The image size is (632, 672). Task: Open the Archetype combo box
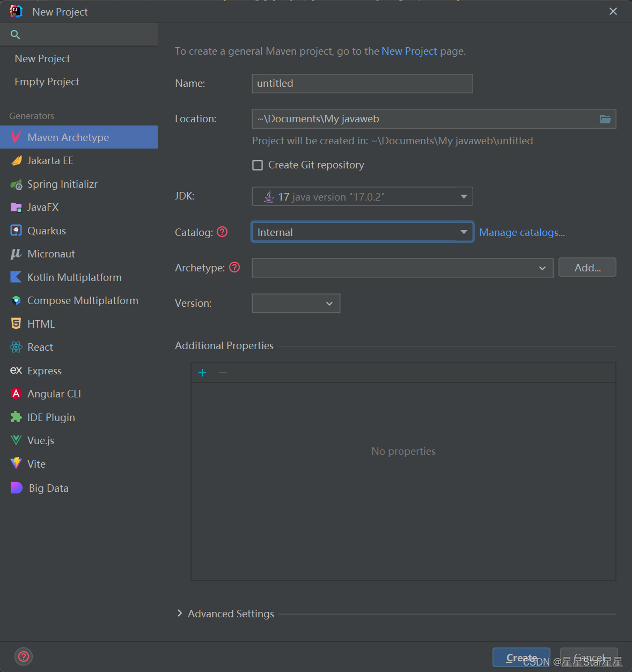click(x=402, y=268)
